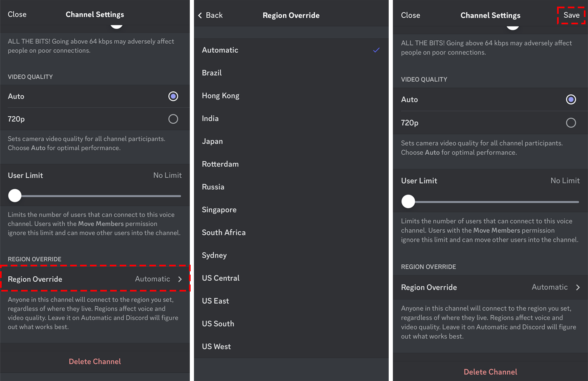
Task: Save the channel settings
Action: (x=571, y=15)
